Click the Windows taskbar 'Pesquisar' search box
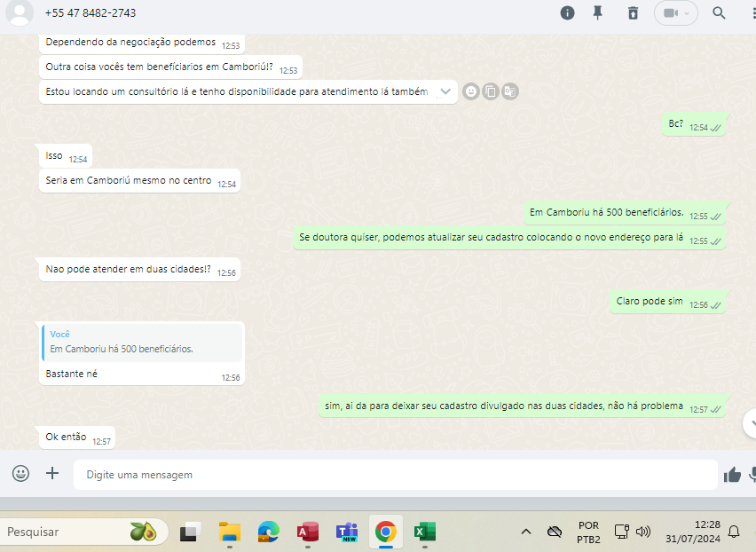This screenshot has width=756, height=552. pyautogui.click(x=84, y=532)
